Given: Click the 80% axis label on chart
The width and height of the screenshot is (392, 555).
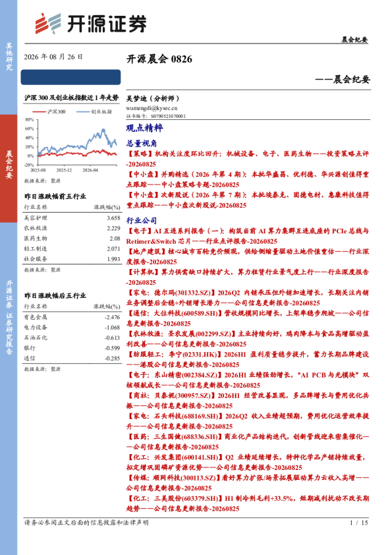Looking at the screenshot, I should pyautogui.click(x=30, y=120).
